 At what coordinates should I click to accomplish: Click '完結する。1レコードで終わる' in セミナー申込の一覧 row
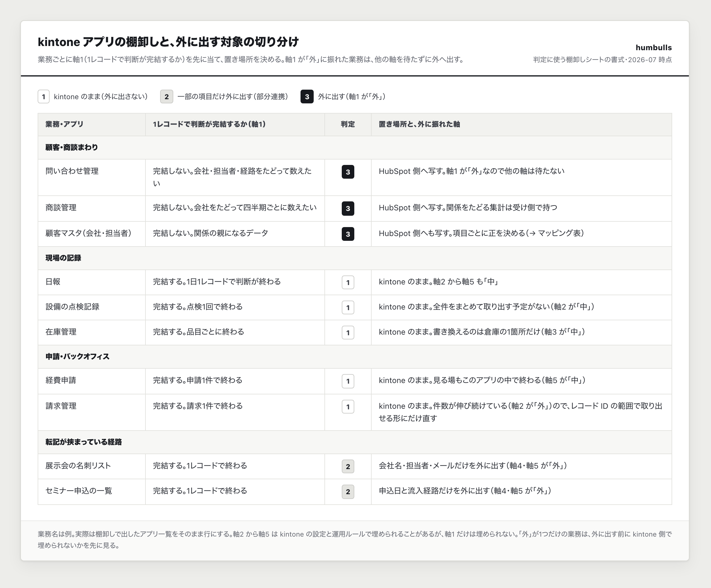(x=235, y=491)
